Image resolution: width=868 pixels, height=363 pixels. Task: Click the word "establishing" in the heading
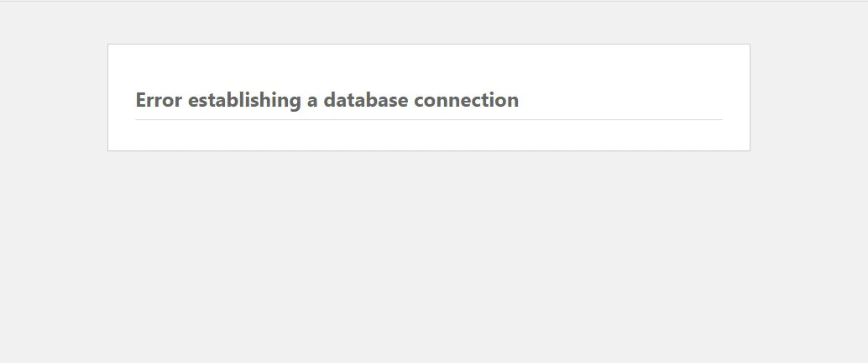[x=243, y=101]
